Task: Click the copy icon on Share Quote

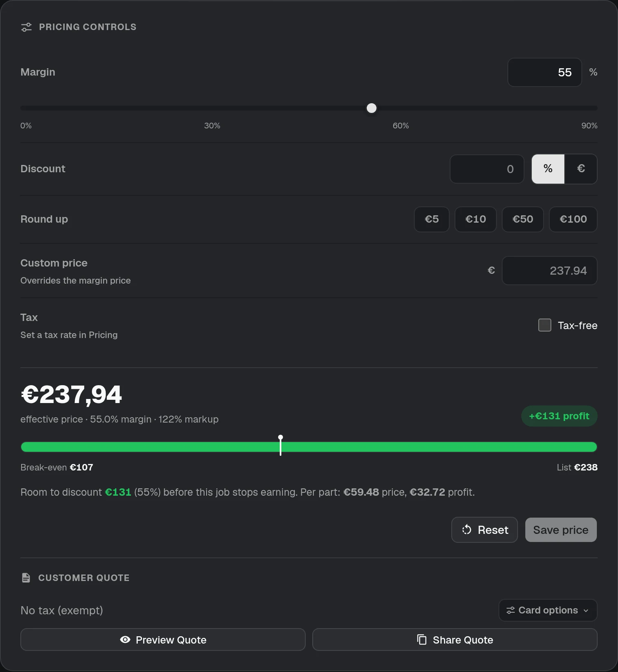Action: pos(422,639)
